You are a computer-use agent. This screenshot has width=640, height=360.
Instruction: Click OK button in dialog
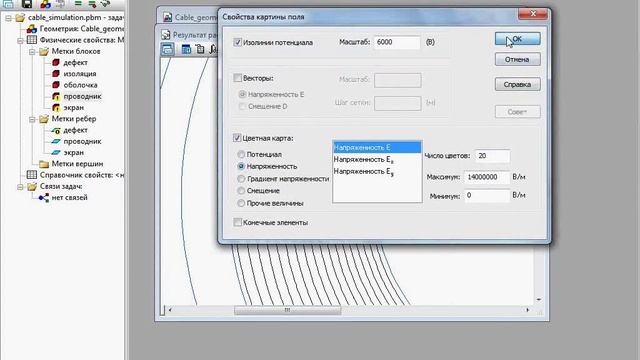point(518,39)
